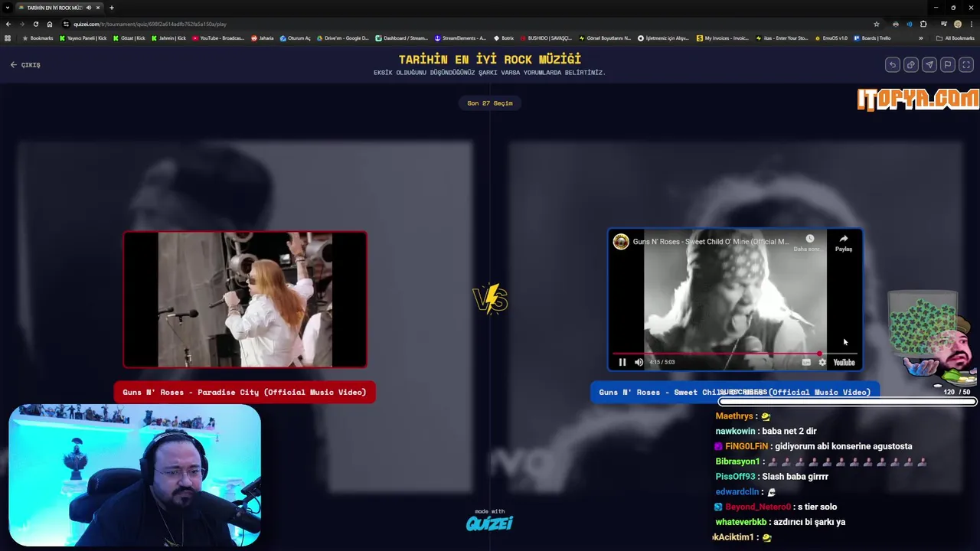Screen dimensions: 980x551
Task: Pick the Sweet Child O' Mine blue label
Action: coord(735,392)
